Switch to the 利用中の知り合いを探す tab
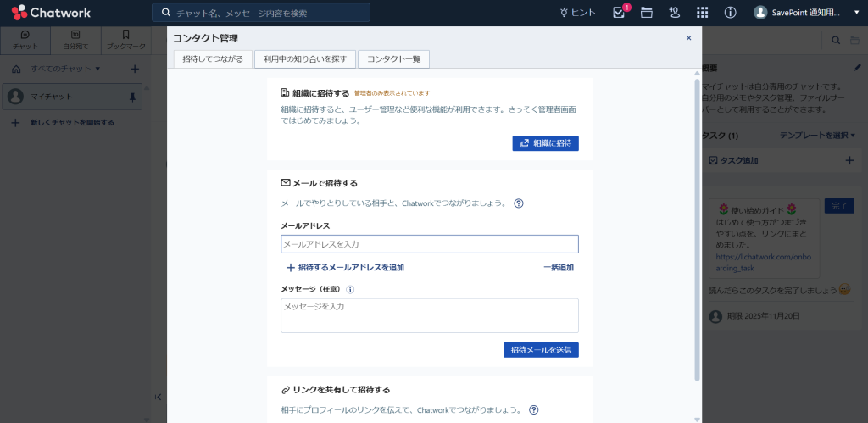The height and width of the screenshot is (423, 868). pyautogui.click(x=304, y=58)
